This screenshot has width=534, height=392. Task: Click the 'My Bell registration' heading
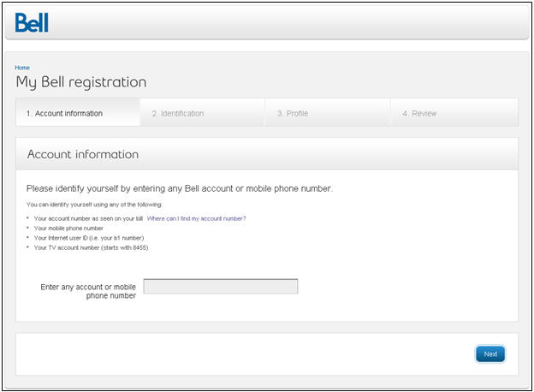tap(81, 82)
